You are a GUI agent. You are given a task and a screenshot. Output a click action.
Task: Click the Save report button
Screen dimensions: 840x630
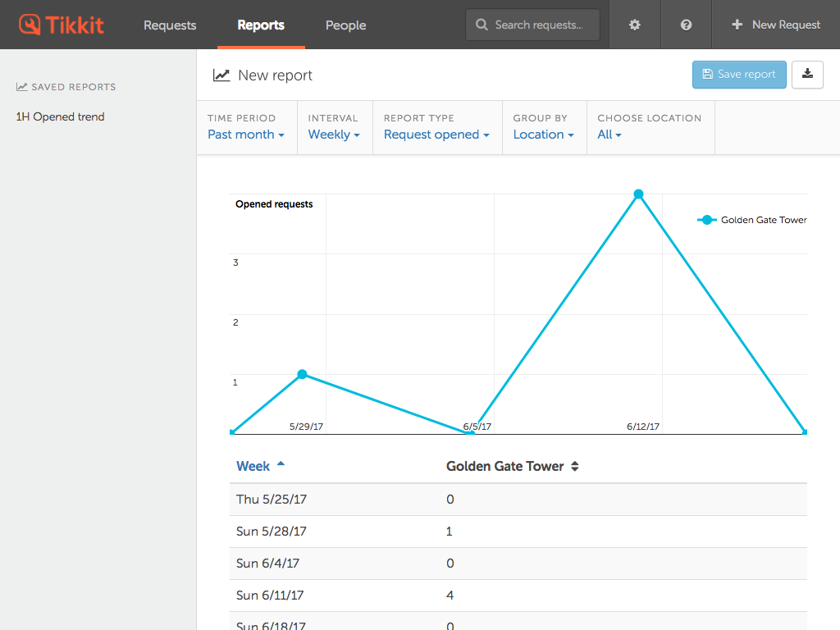[x=738, y=74]
